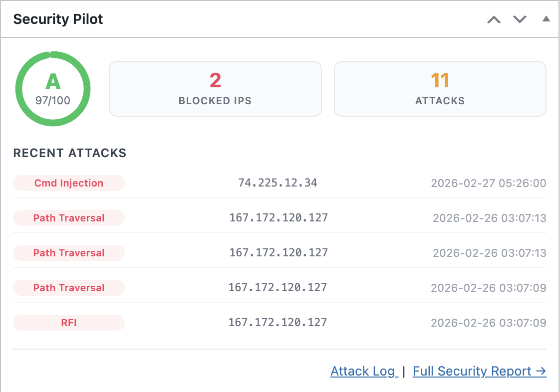Image resolution: width=559 pixels, height=392 pixels.
Task: Click the RFI attack badge
Action: pos(69,323)
